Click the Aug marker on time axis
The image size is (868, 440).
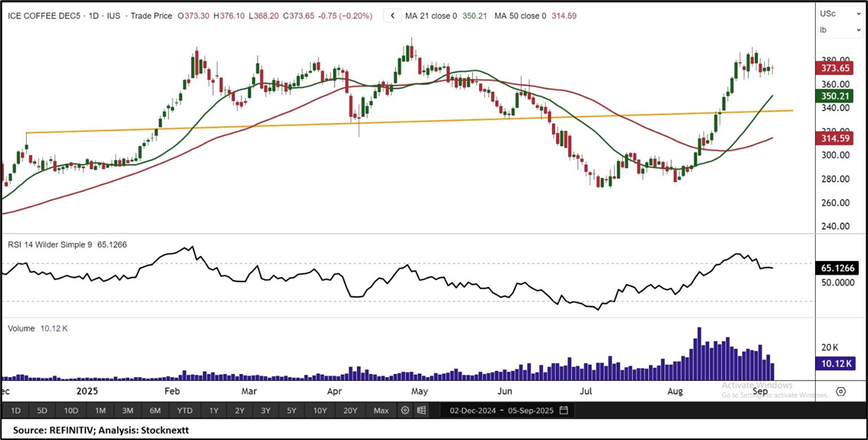(674, 392)
